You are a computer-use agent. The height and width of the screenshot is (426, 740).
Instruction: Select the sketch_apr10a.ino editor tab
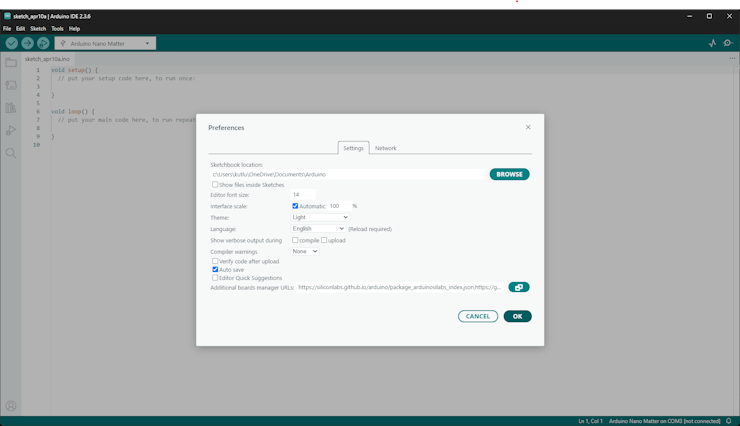pyautogui.click(x=47, y=59)
